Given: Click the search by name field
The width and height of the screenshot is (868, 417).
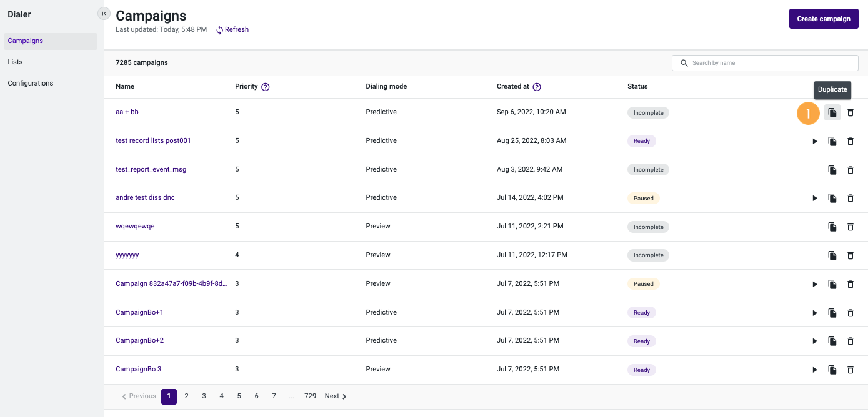Looking at the screenshot, I should (764, 62).
